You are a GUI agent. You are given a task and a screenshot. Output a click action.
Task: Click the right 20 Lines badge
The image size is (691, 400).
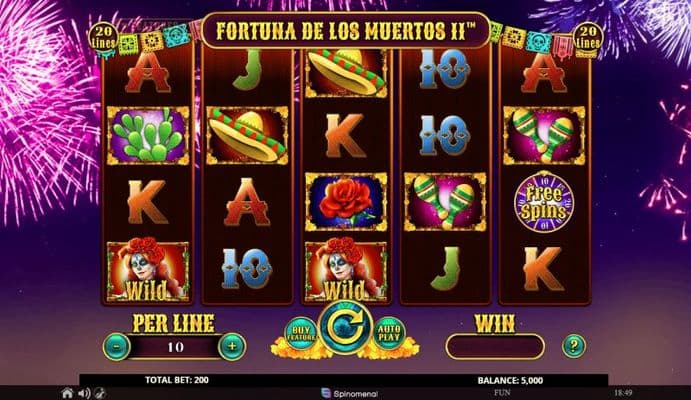pos(588,37)
